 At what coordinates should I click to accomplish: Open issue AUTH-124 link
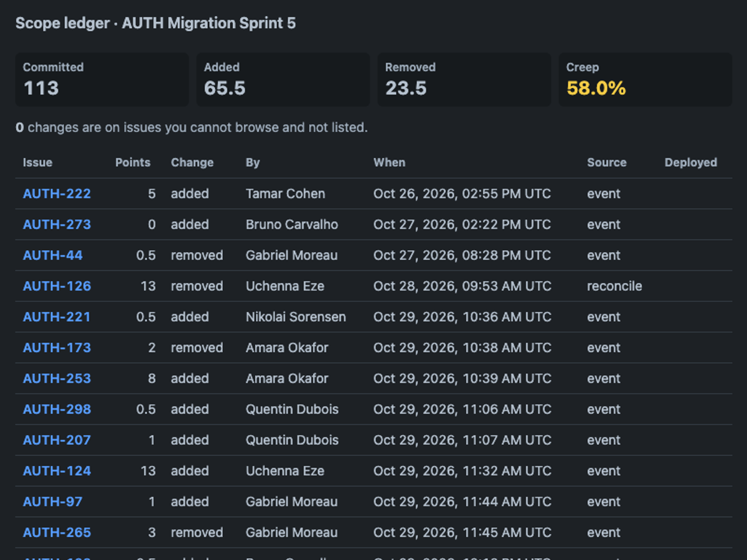[x=57, y=471]
